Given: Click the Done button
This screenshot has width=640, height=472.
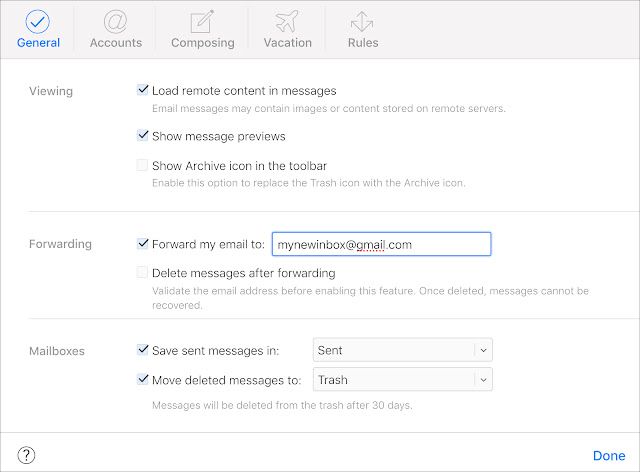Looking at the screenshot, I should coord(609,455).
